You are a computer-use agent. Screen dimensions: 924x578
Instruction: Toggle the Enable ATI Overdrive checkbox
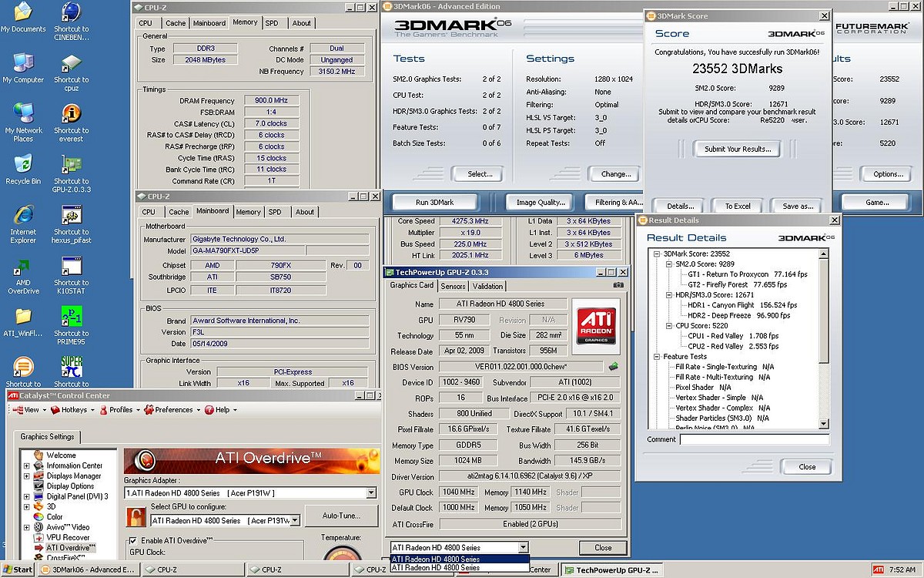pyautogui.click(x=132, y=540)
